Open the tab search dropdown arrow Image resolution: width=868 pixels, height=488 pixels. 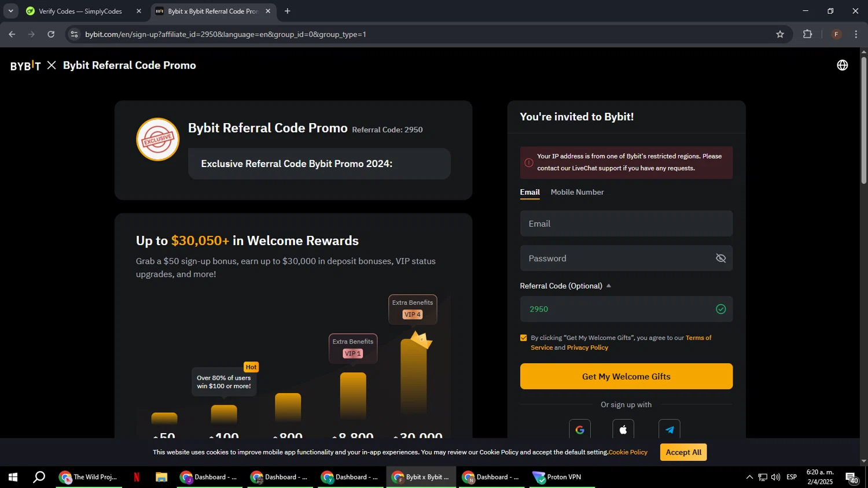[10, 11]
